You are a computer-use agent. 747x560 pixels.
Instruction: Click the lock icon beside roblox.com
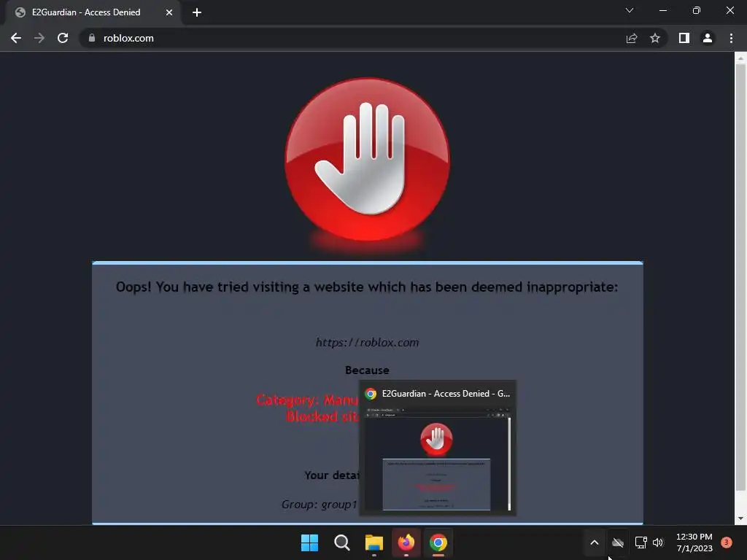[92, 38]
